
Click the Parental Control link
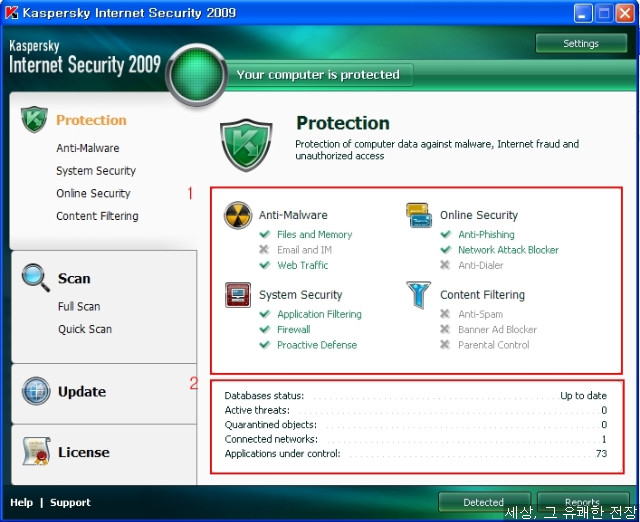[x=493, y=345]
